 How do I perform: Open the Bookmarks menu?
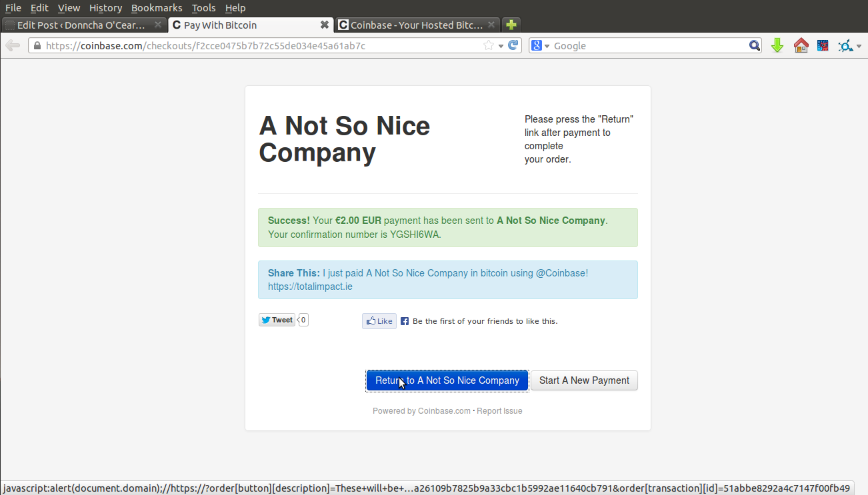click(157, 8)
